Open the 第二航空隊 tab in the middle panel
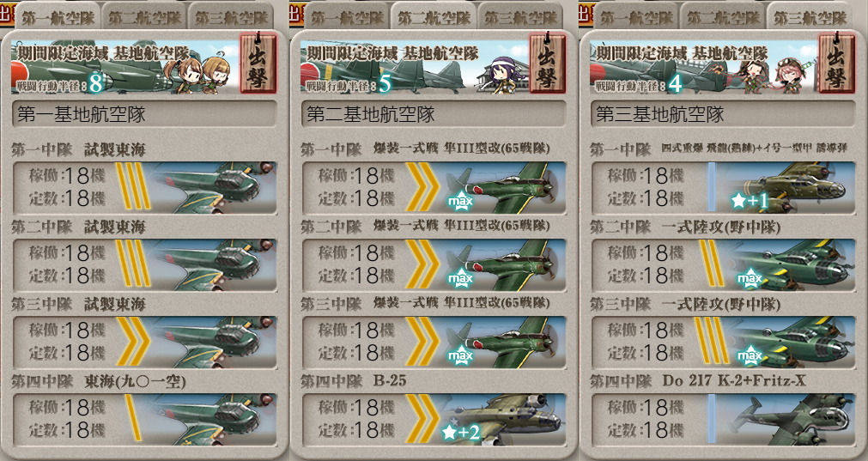Screen dimensions: 868x461 [x=434, y=17]
